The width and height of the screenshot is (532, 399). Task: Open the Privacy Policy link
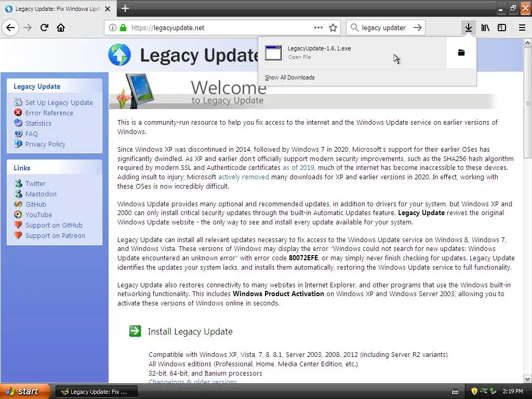point(45,144)
